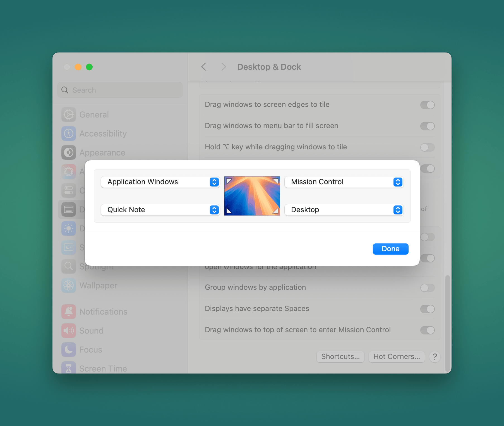Click the Hot Corners… button

point(397,357)
